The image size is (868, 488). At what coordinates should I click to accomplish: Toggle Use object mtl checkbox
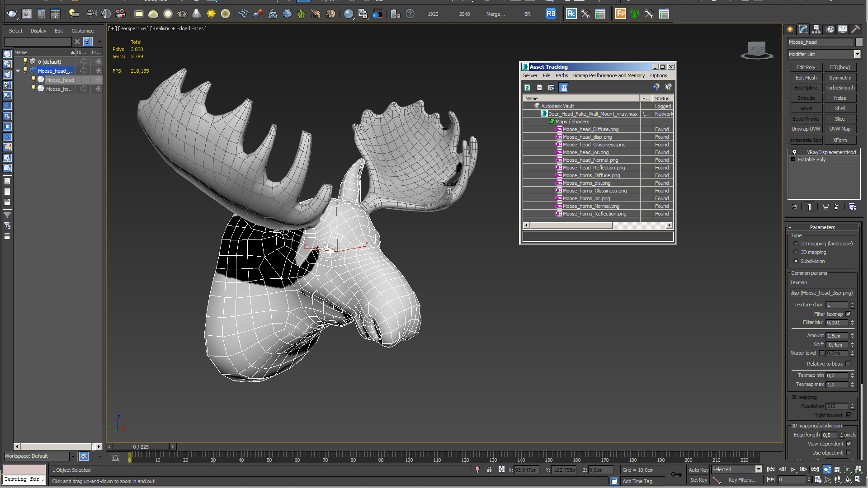(849, 453)
